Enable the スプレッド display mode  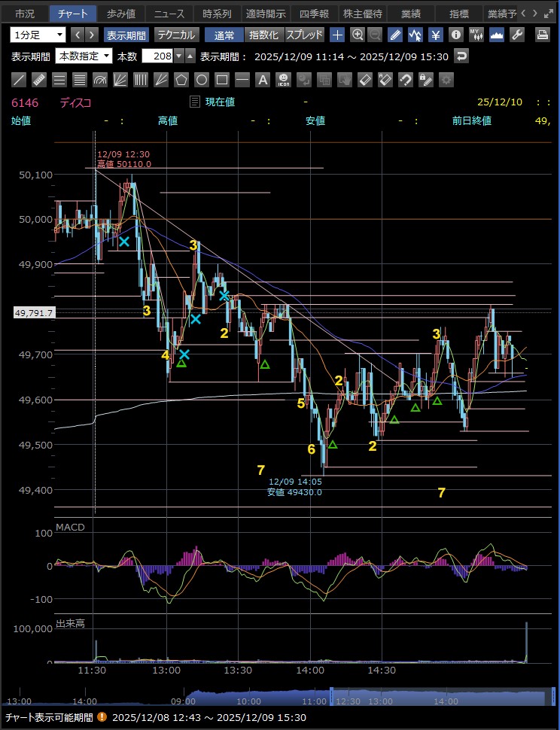tap(304, 35)
